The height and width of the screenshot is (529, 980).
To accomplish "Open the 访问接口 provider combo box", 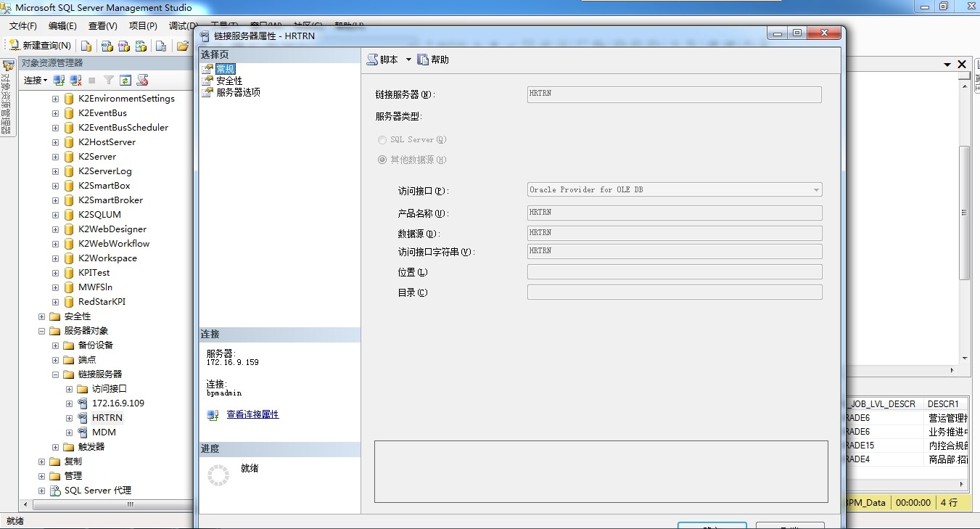I will pyautogui.click(x=675, y=189).
